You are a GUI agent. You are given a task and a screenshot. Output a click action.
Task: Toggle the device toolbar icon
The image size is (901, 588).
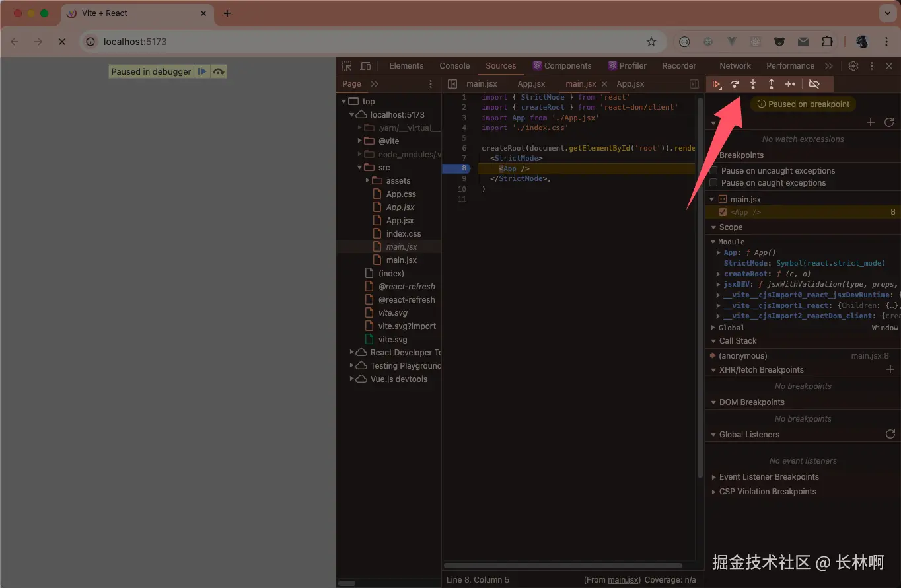pos(365,66)
